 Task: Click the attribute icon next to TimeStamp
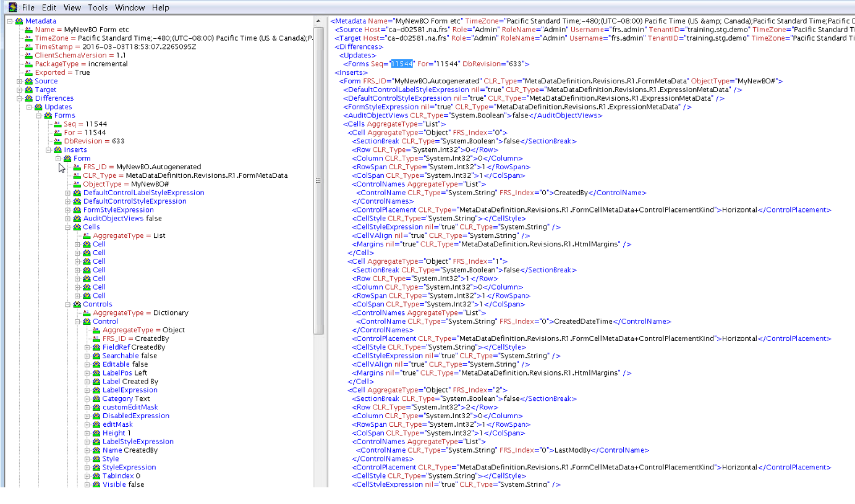click(28, 47)
